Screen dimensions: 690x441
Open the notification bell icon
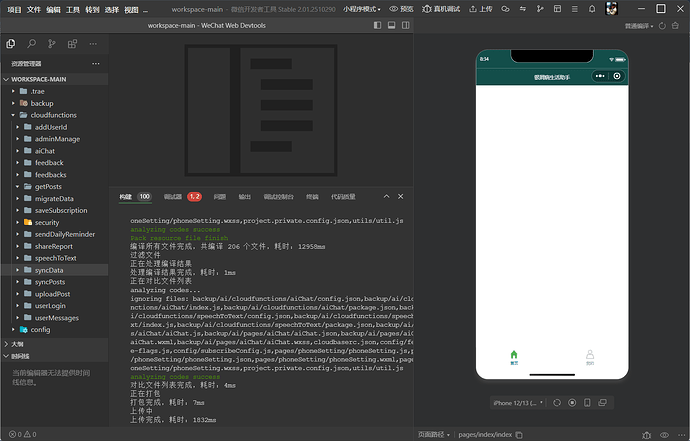pos(592,9)
